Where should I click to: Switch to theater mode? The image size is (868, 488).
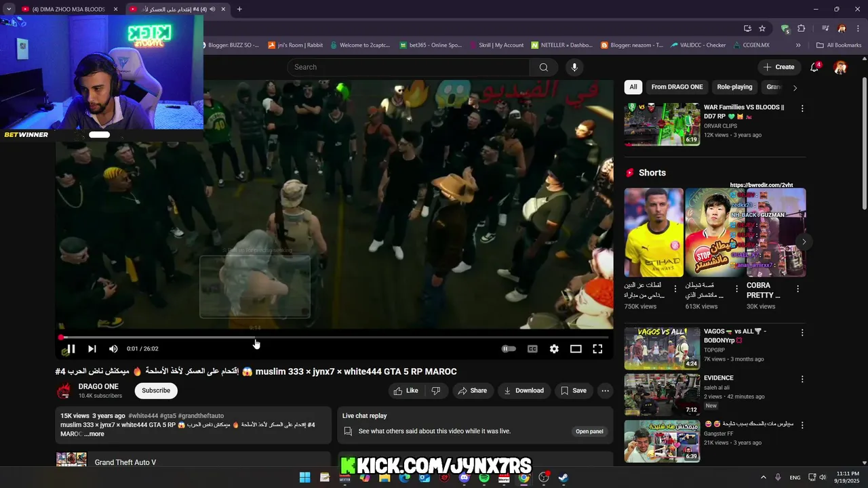[x=576, y=349]
